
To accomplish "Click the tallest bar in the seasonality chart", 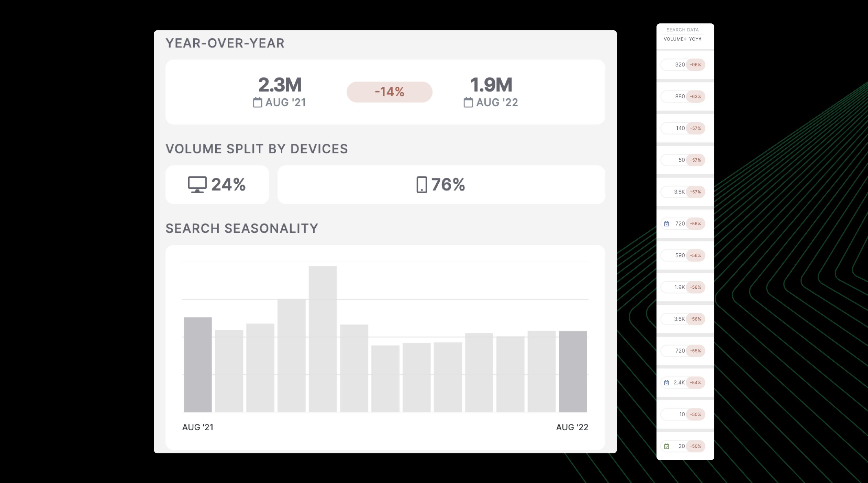I will click(323, 338).
